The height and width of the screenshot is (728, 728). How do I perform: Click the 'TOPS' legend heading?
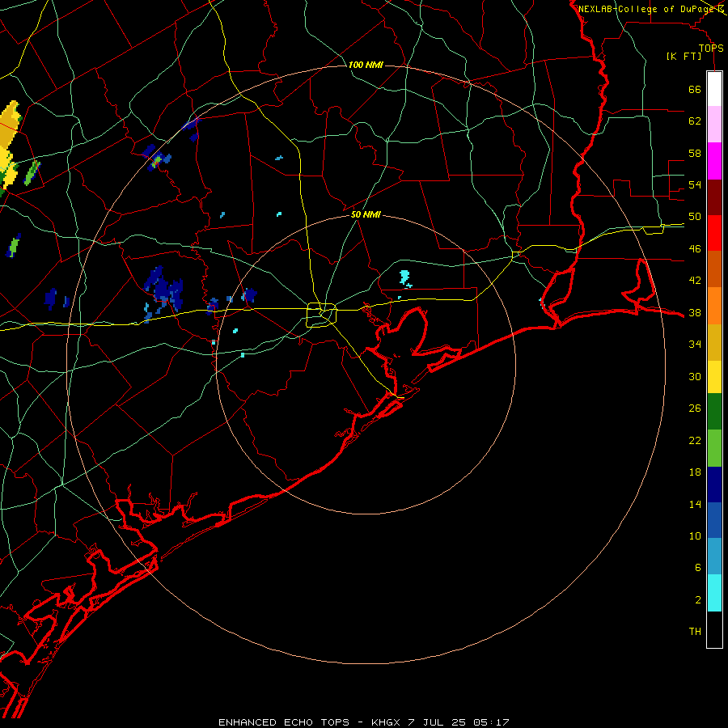711,48
